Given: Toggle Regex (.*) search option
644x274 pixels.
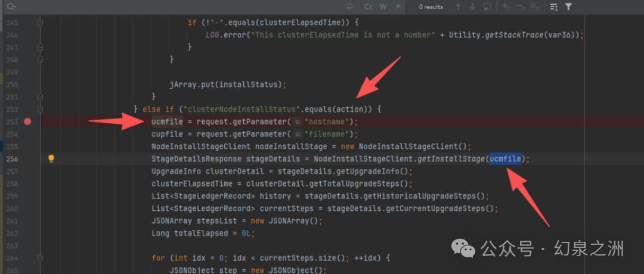Looking at the screenshot, I should point(397,7).
